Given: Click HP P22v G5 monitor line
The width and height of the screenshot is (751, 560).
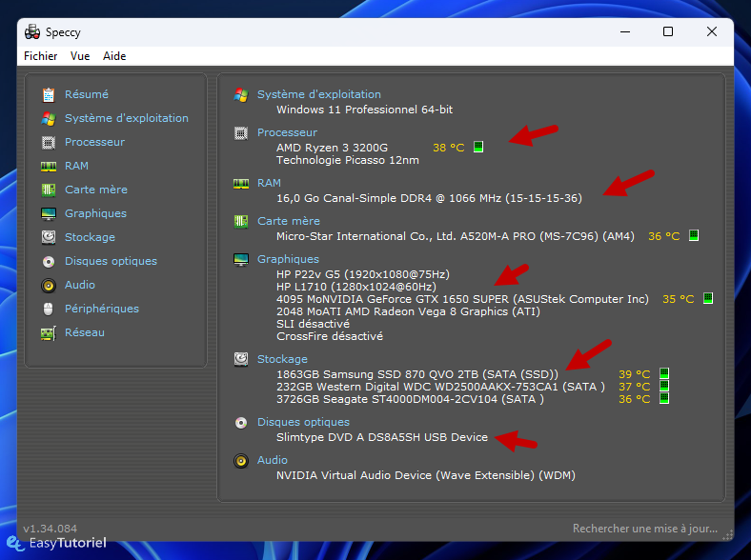Looking at the screenshot, I should [x=363, y=274].
